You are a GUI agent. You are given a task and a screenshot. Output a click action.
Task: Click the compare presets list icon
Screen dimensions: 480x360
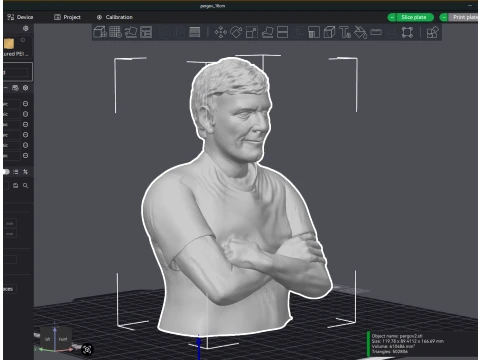pyautogui.click(x=16, y=172)
